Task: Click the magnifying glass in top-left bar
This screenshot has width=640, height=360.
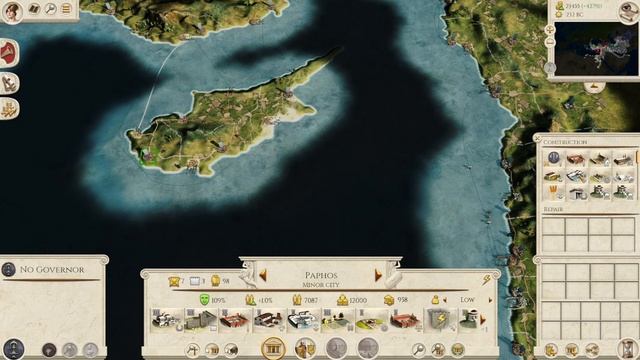Action: click(x=50, y=9)
